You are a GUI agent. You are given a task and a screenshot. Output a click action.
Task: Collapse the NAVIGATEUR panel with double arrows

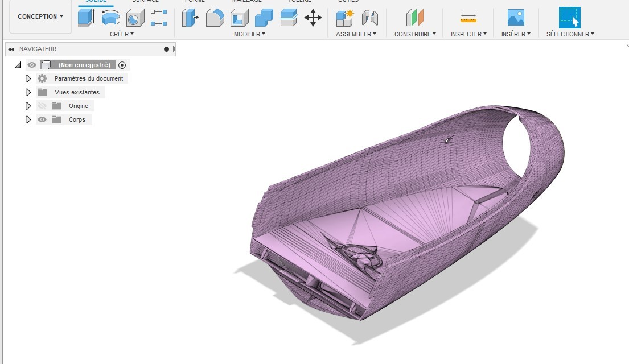tap(11, 49)
